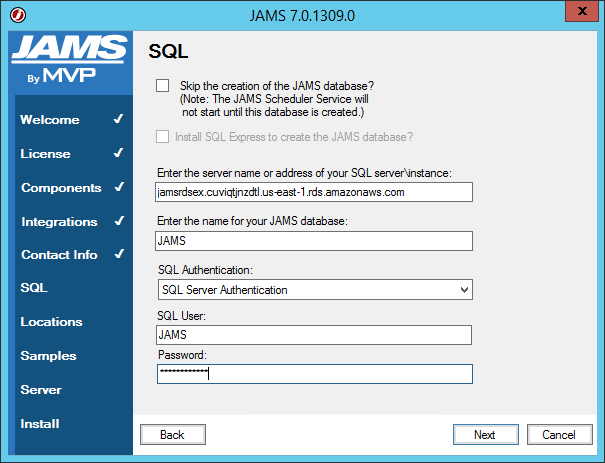Click the Next button
Viewport: 605px width, 463px height.
click(486, 435)
